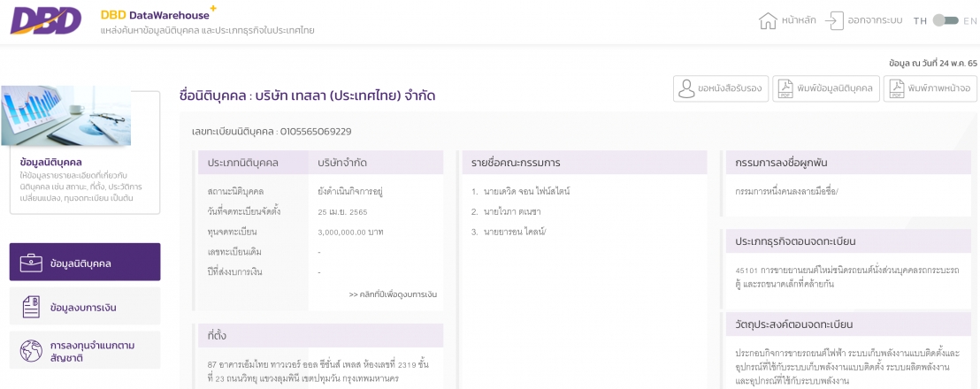The width and height of the screenshot is (980, 389).
Task: Click the ทุนจดทะเบียน label
Action: 232,233
